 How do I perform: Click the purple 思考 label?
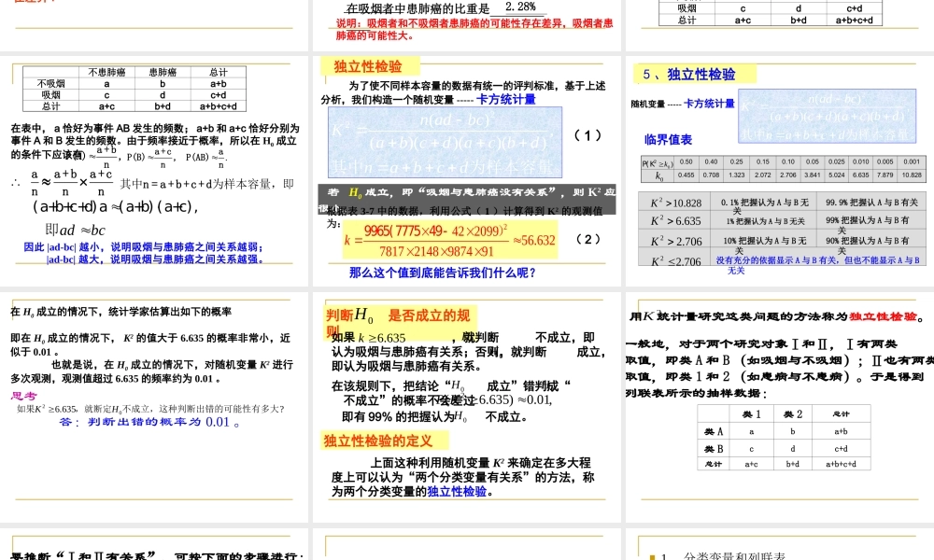click(x=23, y=396)
